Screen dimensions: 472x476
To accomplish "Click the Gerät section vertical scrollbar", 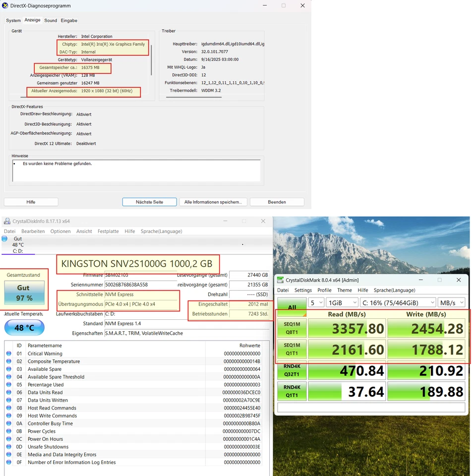I will pos(151,60).
